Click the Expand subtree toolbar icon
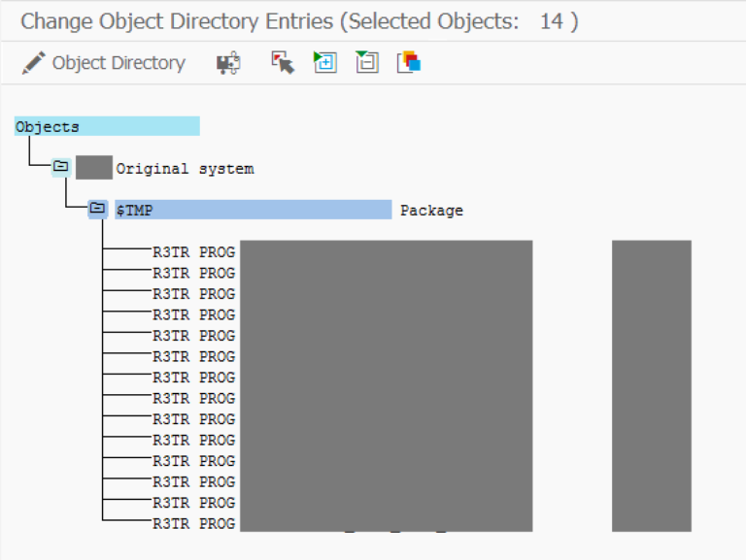746x560 pixels. coord(325,62)
